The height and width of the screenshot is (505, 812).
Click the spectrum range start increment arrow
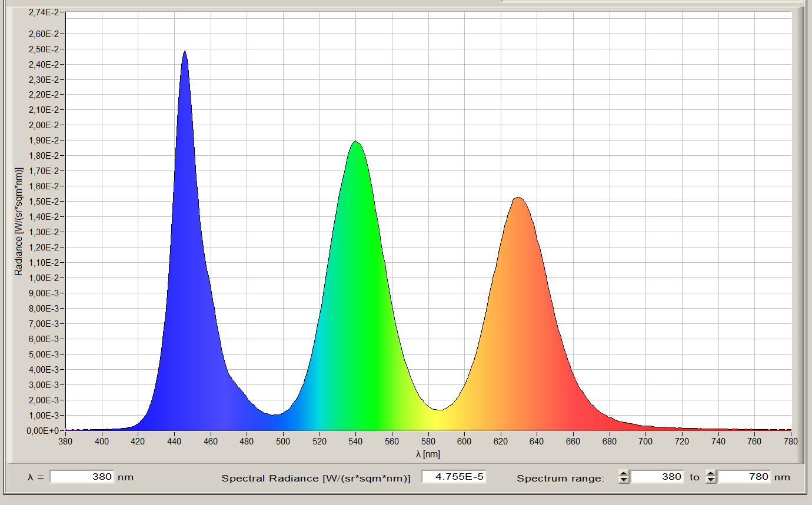(624, 473)
